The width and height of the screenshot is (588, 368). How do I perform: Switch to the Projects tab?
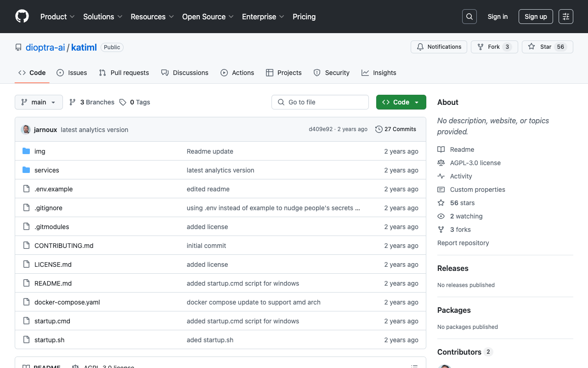283,73
